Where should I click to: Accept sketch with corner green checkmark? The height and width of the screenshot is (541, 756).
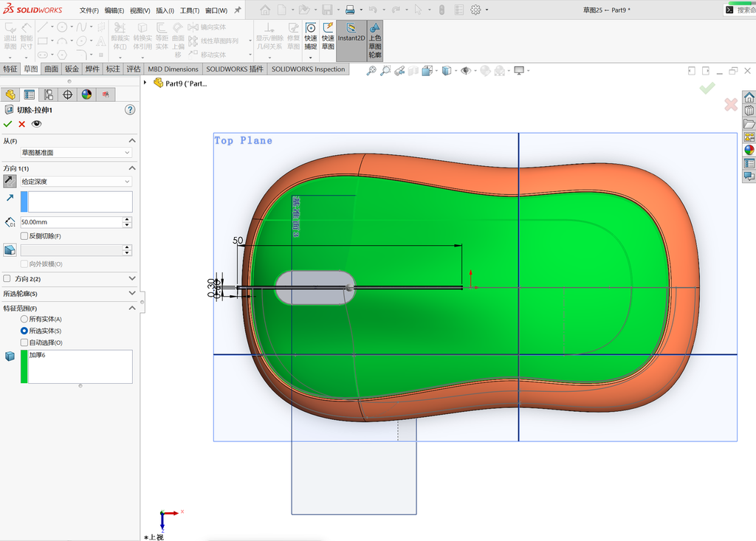tap(707, 89)
